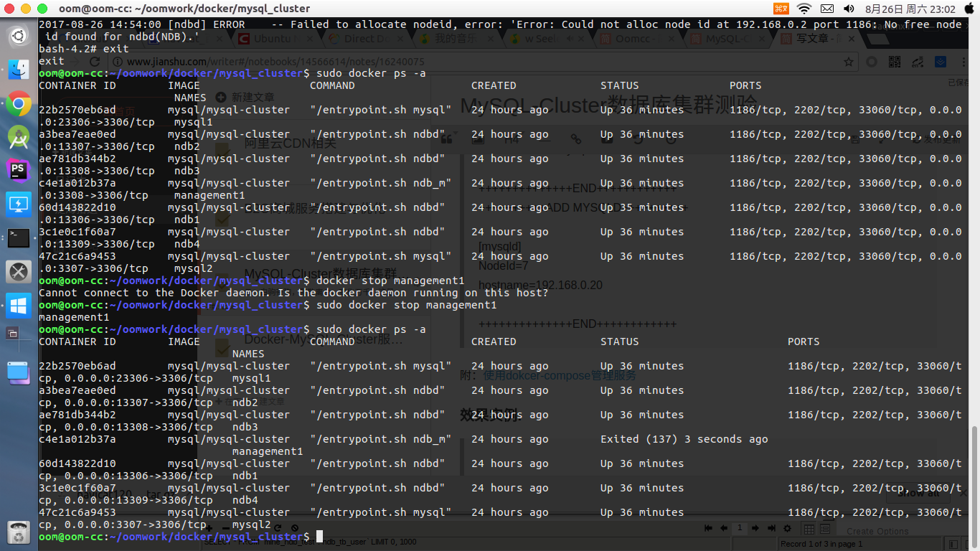Click Create Options in background window
980x551 pixels.
pos(877,532)
